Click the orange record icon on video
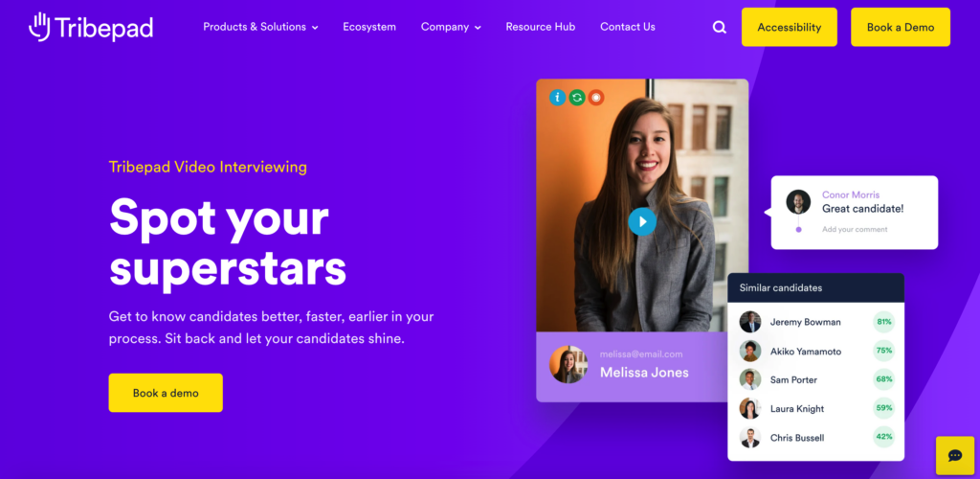The height and width of the screenshot is (479, 980). click(596, 98)
